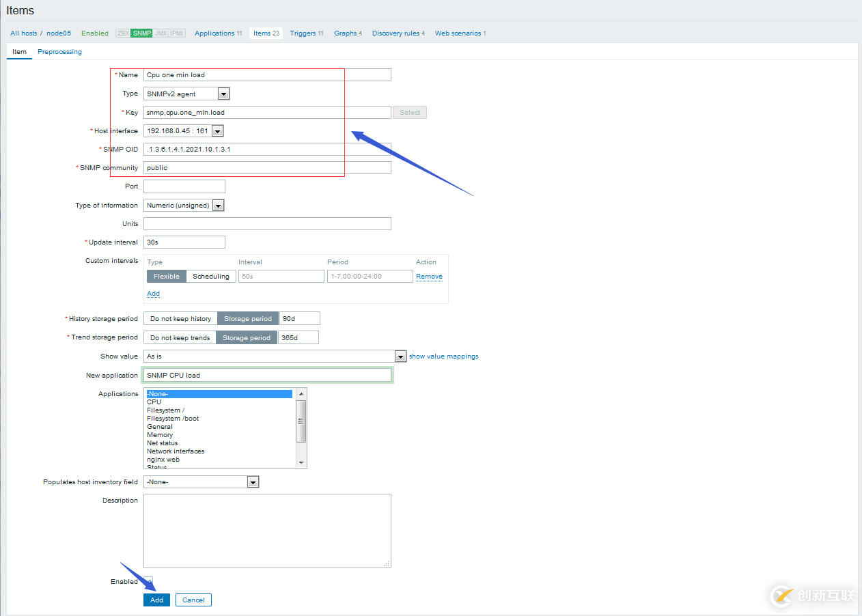Switch to the Preprocessing tab
This screenshot has height=616, width=862.
tap(59, 52)
